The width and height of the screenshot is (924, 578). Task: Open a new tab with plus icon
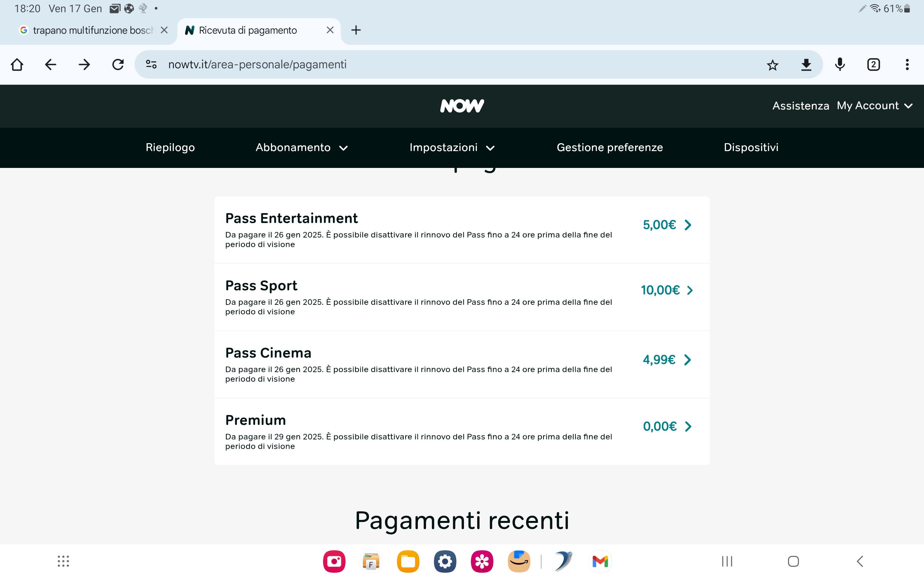click(356, 30)
